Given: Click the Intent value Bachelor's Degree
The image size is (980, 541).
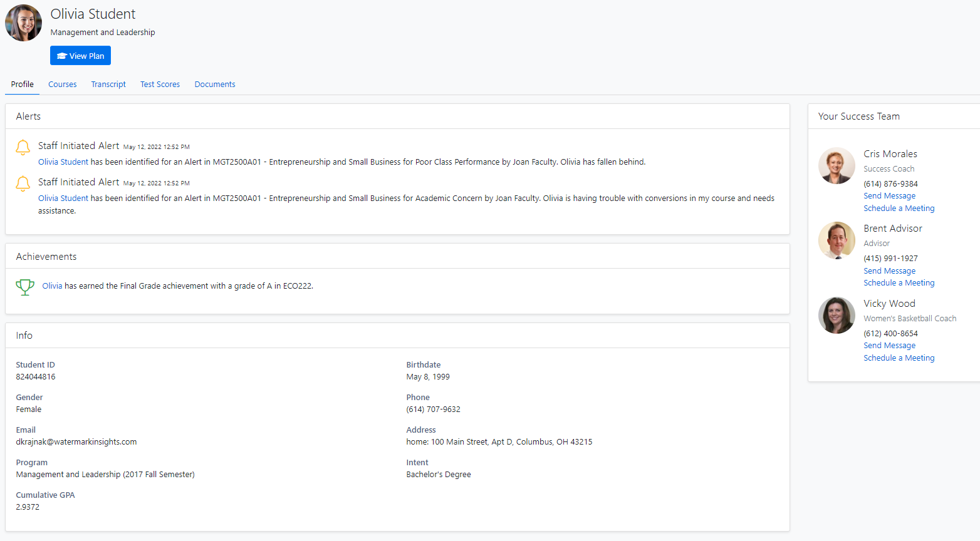Looking at the screenshot, I should point(439,474).
